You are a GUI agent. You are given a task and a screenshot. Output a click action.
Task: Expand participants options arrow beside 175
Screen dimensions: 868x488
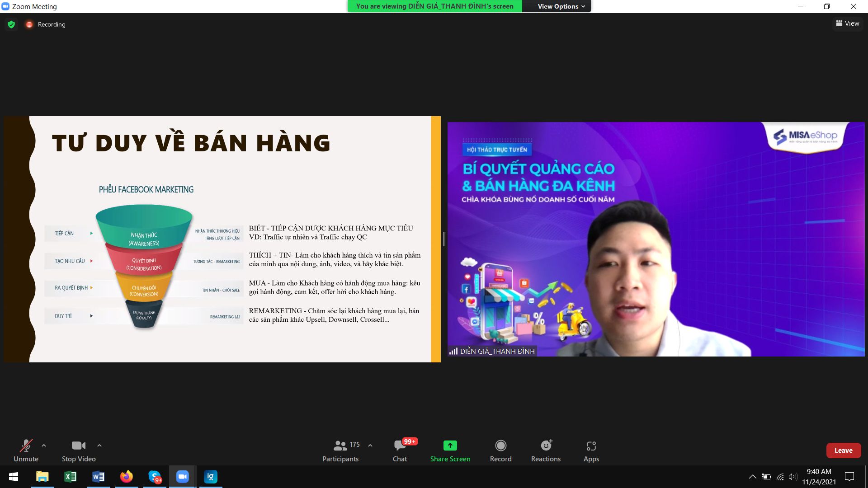(370, 446)
